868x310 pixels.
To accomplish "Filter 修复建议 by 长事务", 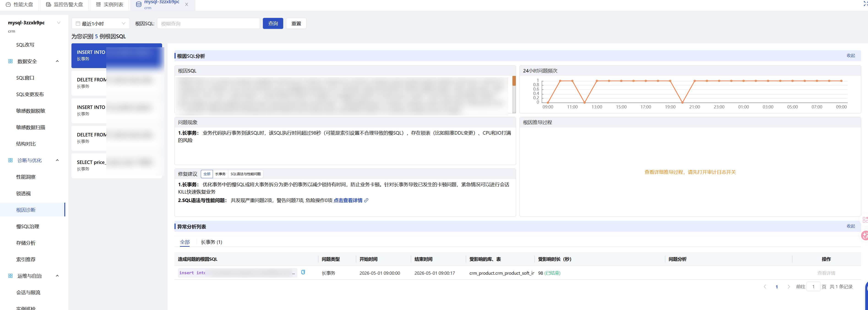I will tap(220, 174).
